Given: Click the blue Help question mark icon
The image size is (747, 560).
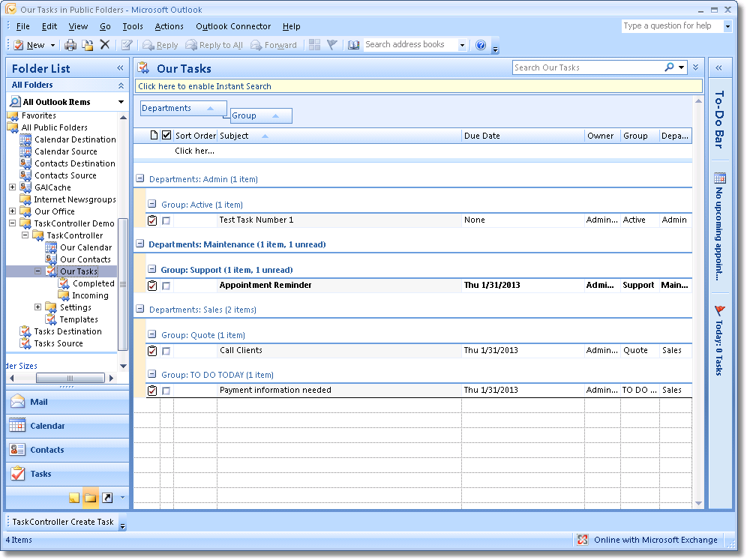Looking at the screenshot, I should tap(481, 45).
